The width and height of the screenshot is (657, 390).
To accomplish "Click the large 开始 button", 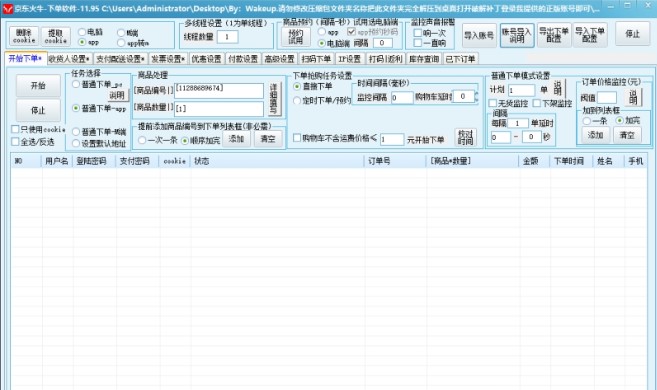I will tap(38, 86).
